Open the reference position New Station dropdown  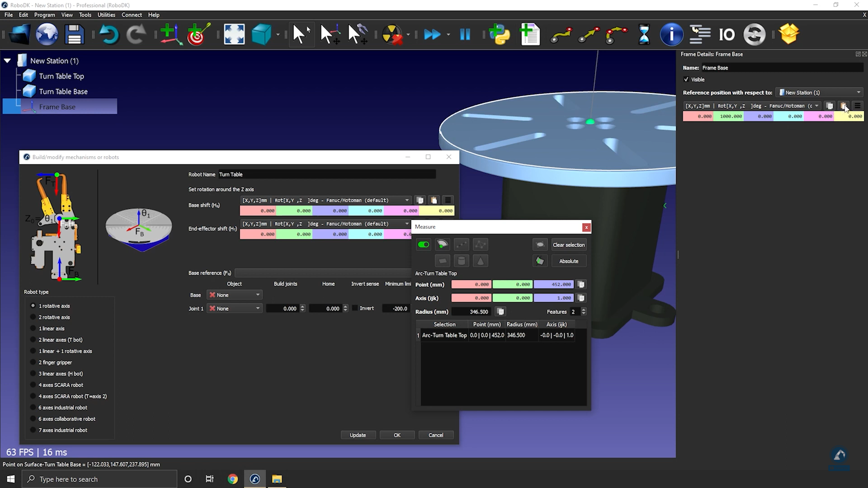819,93
